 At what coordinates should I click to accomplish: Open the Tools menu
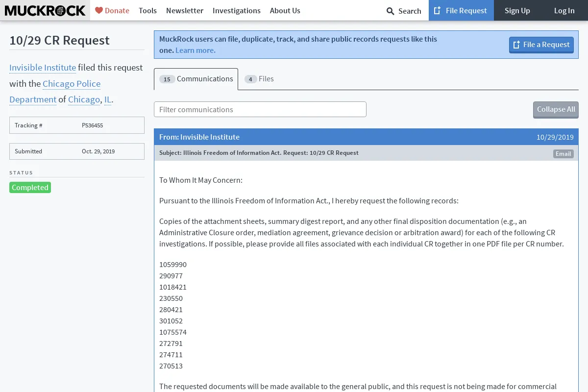147,10
